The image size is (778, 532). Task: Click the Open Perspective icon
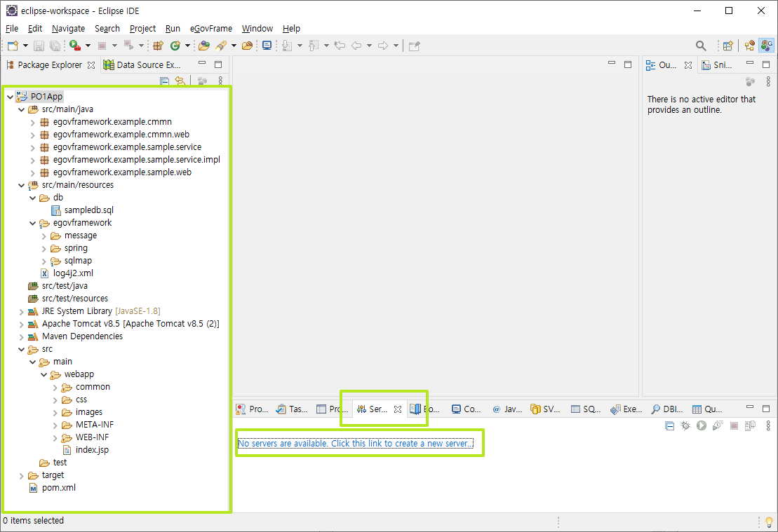728,46
